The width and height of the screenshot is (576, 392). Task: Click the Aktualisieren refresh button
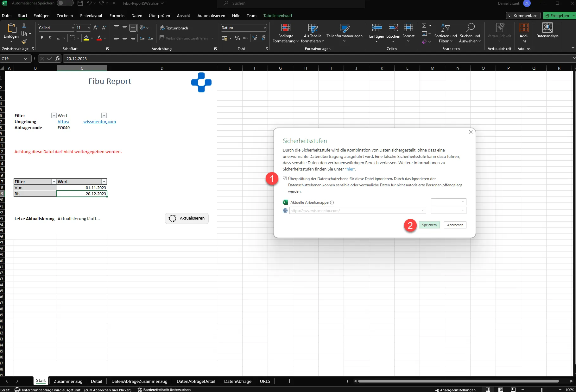tap(187, 218)
